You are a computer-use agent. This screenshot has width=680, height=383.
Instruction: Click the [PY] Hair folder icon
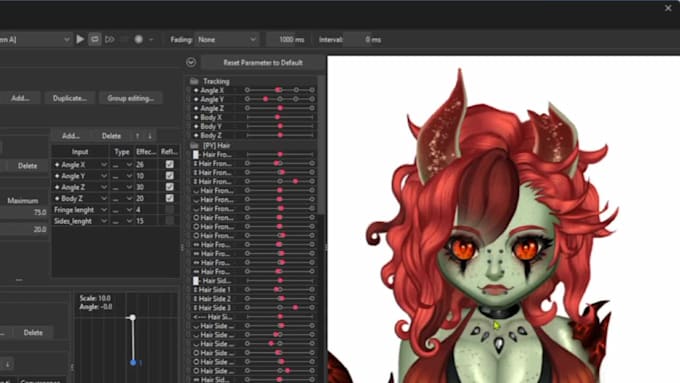click(194, 146)
